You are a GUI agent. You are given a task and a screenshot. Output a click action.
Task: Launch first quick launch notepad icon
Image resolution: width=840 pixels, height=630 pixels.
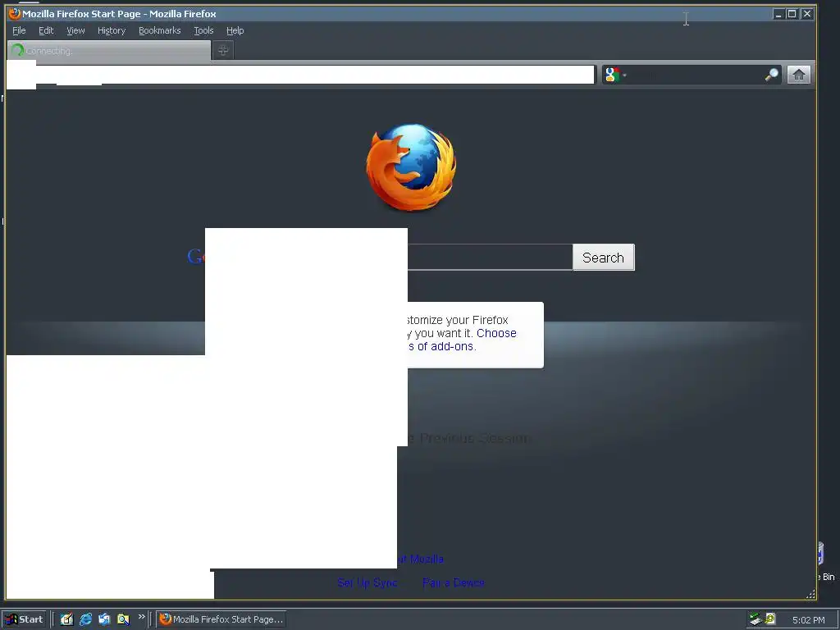tap(66, 619)
